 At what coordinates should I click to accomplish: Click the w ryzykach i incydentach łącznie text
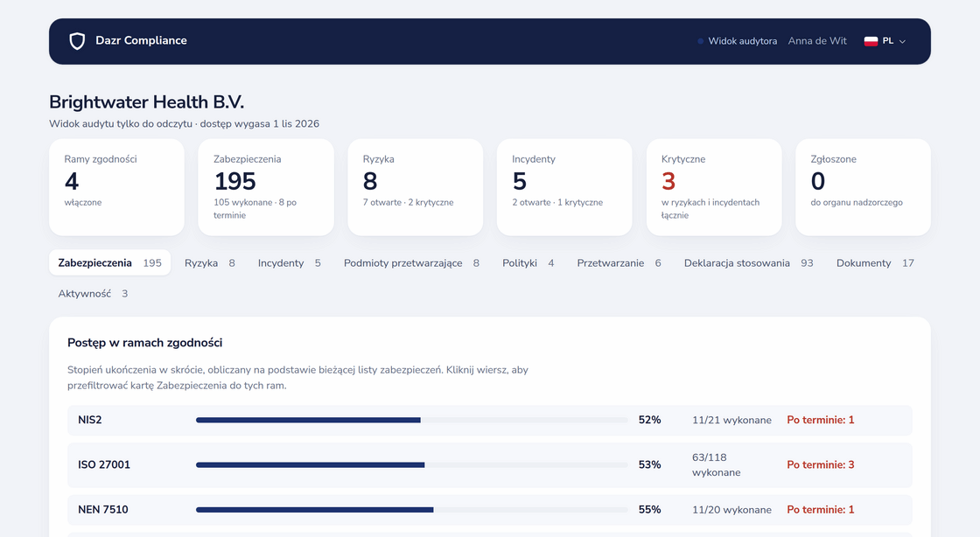(710, 208)
